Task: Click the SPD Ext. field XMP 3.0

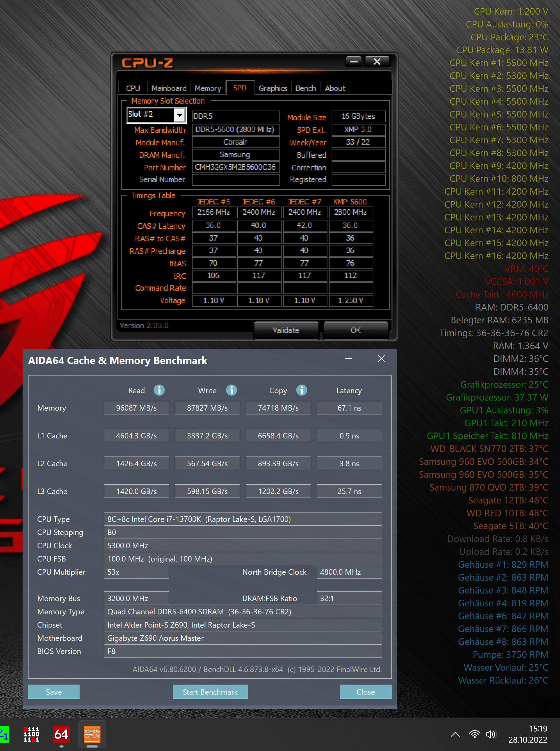Action: 358,130
